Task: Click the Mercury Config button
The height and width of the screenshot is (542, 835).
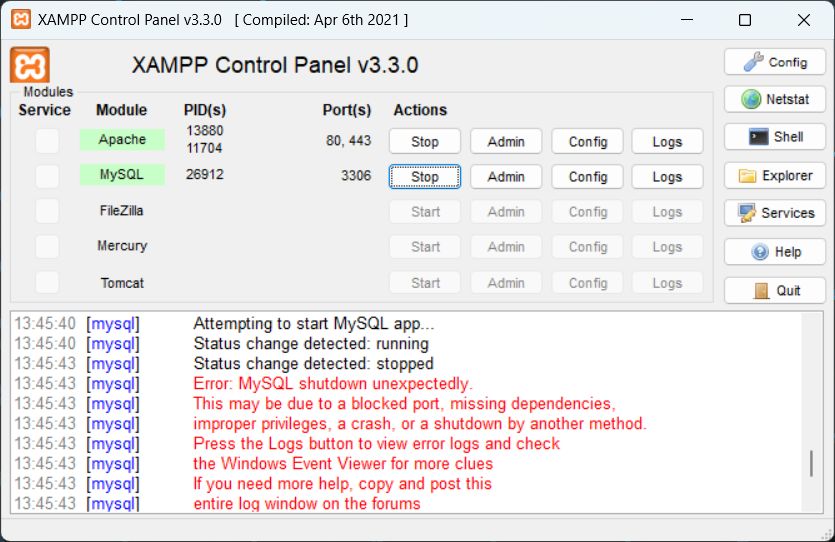Action: click(x=587, y=247)
